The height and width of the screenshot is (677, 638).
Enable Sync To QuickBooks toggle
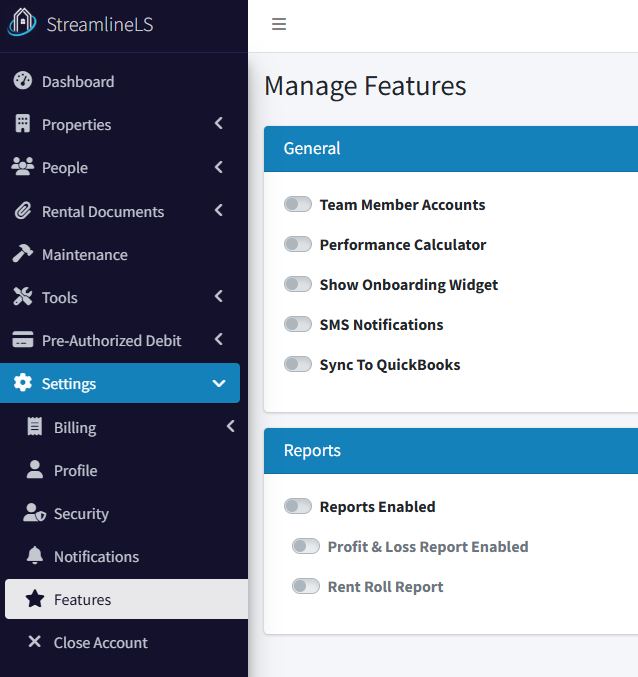(298, 364)
